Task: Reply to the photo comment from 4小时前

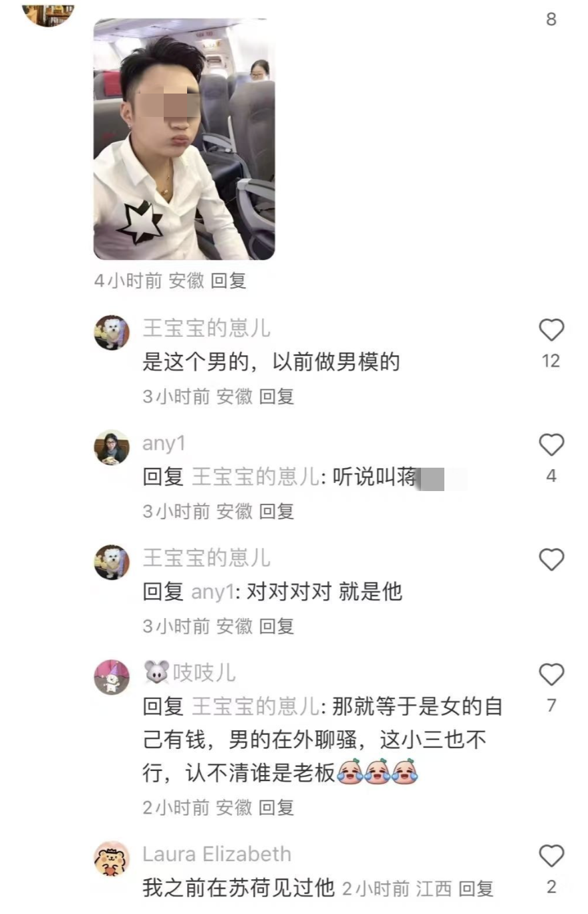Action: click(x=229, y=281)
